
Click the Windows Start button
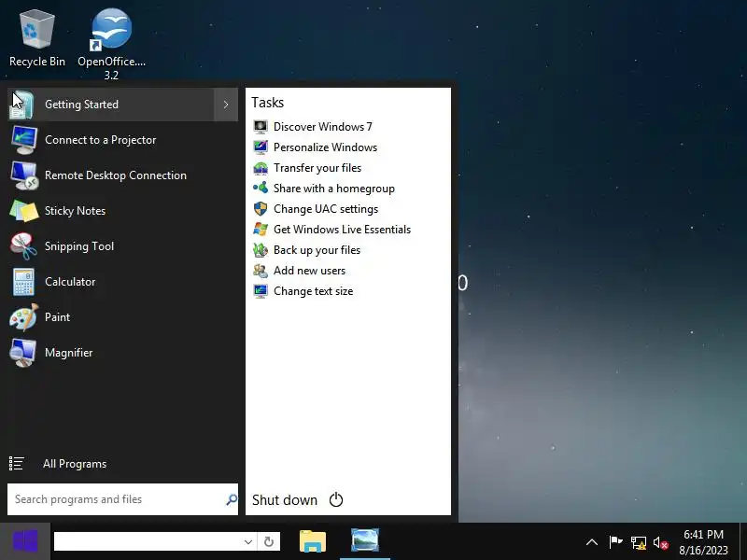[25, 541]
